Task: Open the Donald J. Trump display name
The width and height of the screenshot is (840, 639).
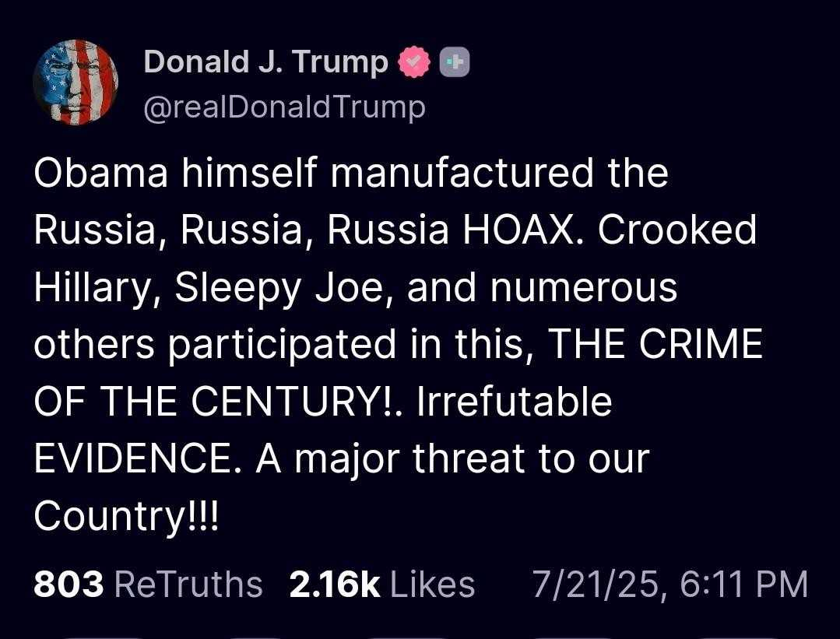Action: coord(265,61)
